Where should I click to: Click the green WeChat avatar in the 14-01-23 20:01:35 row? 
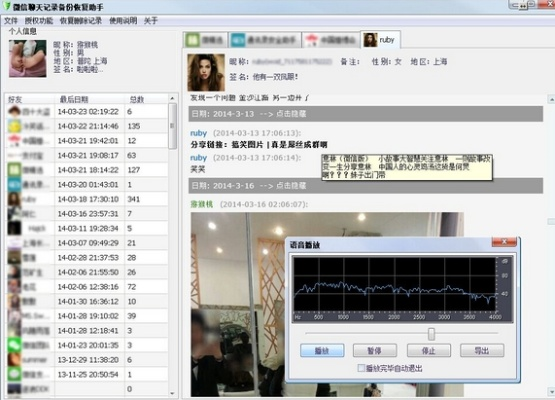14,345
